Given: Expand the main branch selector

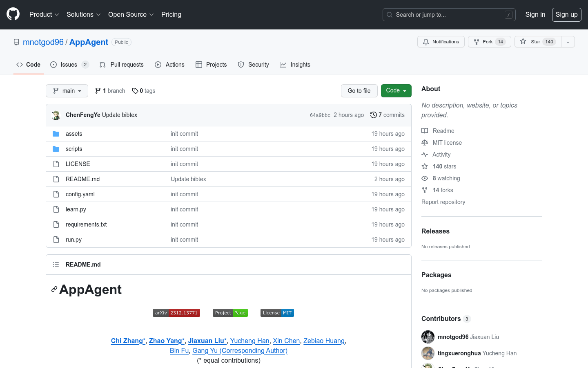Looking at the screenshot, I should click(67, 91).
